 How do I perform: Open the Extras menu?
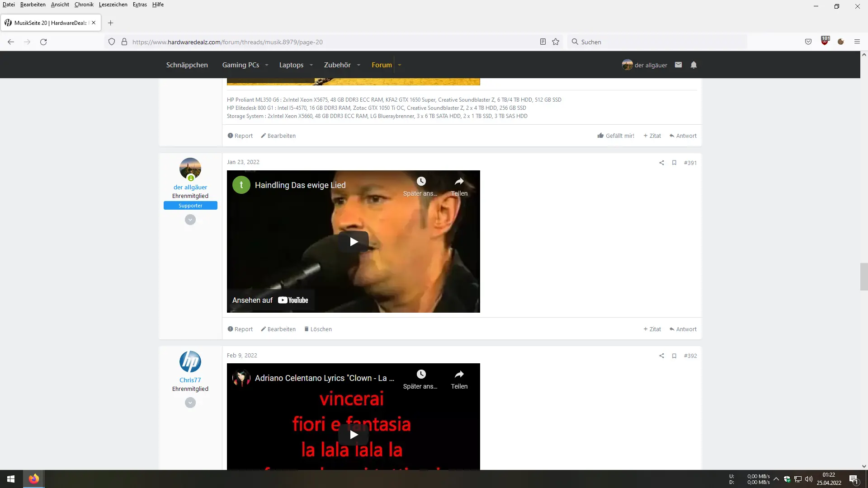(x=140, y=5)
